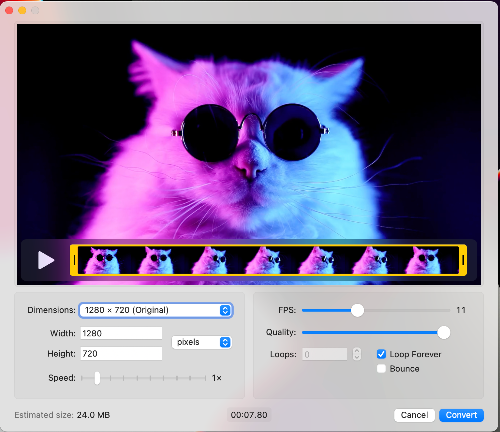Play the video preview
The height and width of the screenshot is (432, 500).
click(46, 260)
